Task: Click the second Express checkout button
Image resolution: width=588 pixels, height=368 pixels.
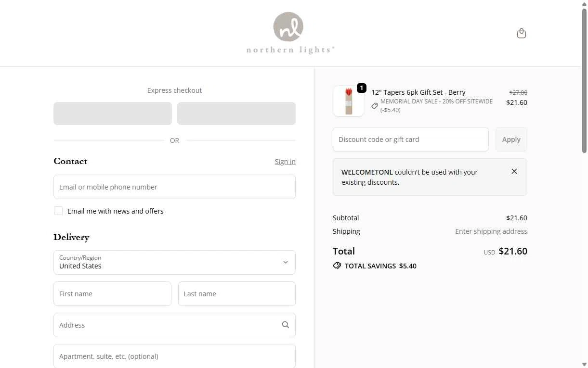Action: click(x=236, y=114)
